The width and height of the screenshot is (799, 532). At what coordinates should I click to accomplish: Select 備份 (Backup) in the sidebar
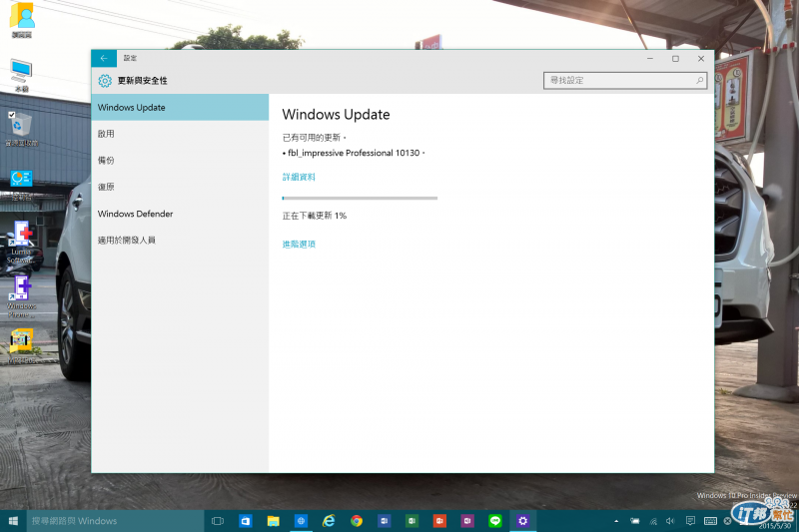[x=180, y=161]
